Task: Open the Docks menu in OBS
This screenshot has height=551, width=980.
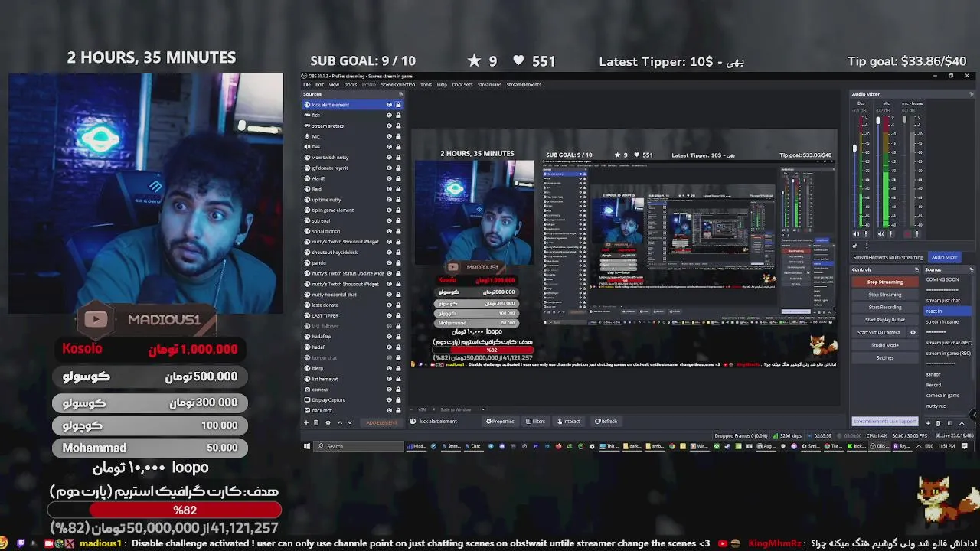Action: [351, 85]
